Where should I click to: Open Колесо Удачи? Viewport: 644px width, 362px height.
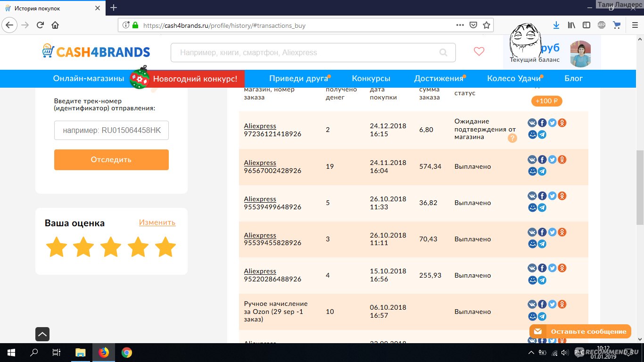tap(514, 79)
